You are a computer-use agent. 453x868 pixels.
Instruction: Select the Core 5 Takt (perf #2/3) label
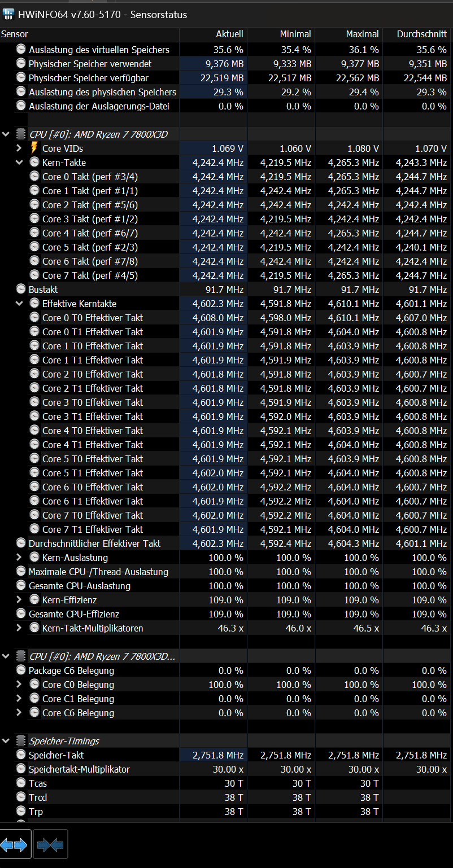coord(90,247)
